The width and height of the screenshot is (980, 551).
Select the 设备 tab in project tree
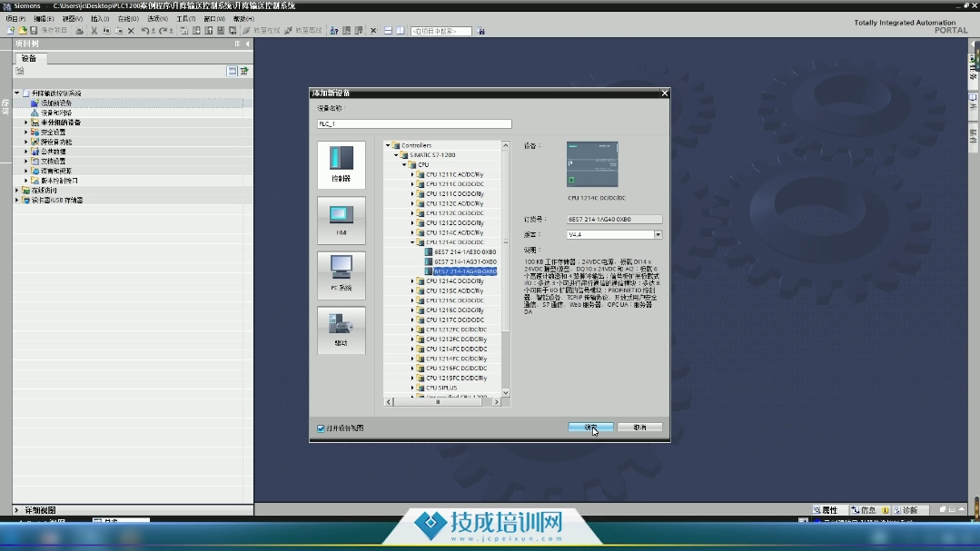coord(29,58)
